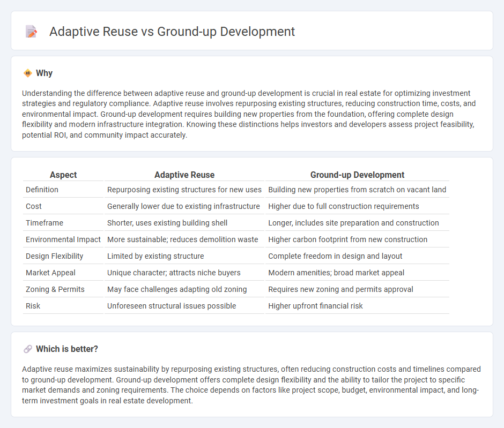Click cell 'Unique character; attracts niche buyers'
Viewport: 504px width, 428px height.
pyautogui.click(x=184, y=273)
